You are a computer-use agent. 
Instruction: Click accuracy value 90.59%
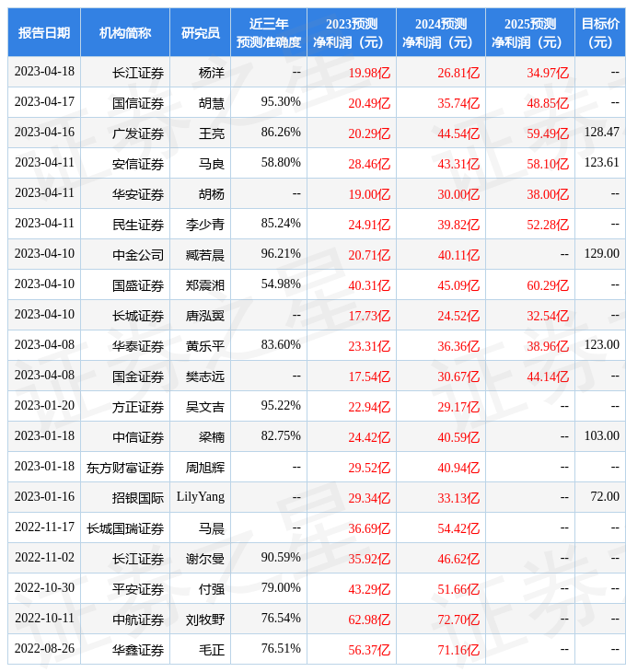point(281,558)
